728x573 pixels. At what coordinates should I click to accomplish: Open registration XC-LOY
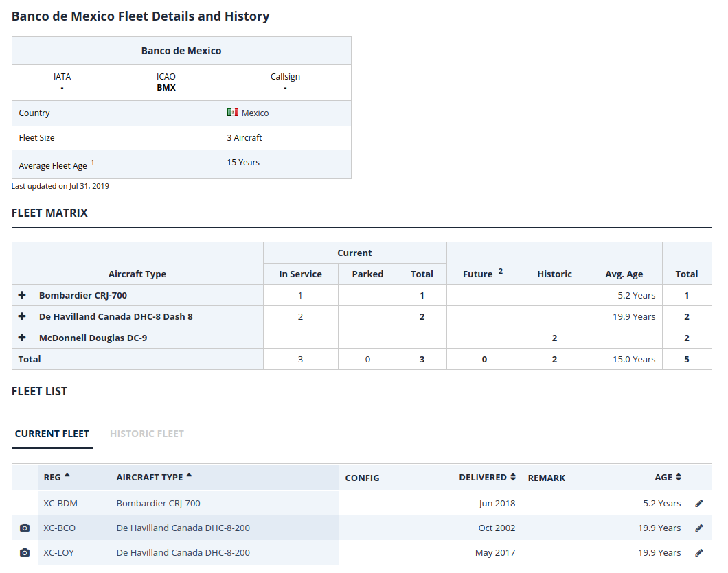tap(58, 552)
